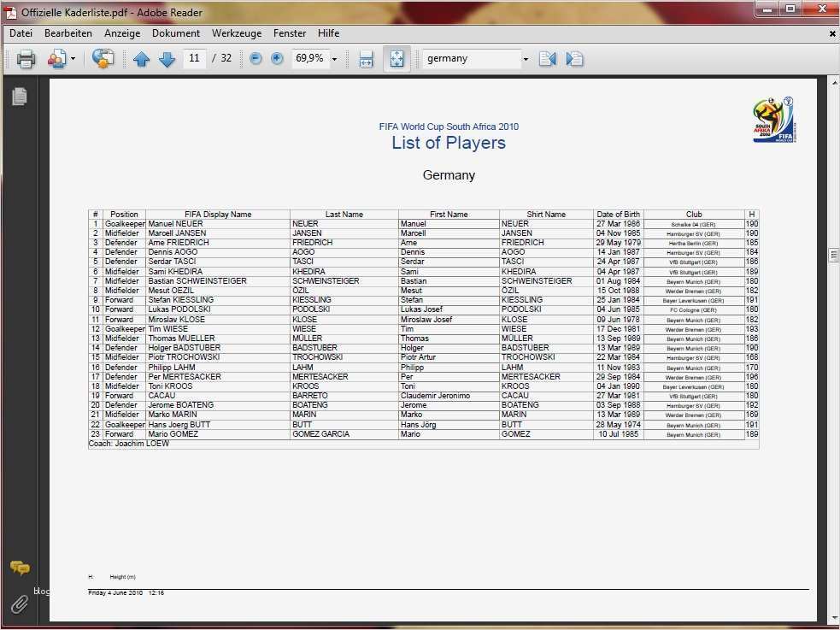The height and width of the screenshot is (630, 840).
Task: Open the Fenster menu
Action: point(290,33)
